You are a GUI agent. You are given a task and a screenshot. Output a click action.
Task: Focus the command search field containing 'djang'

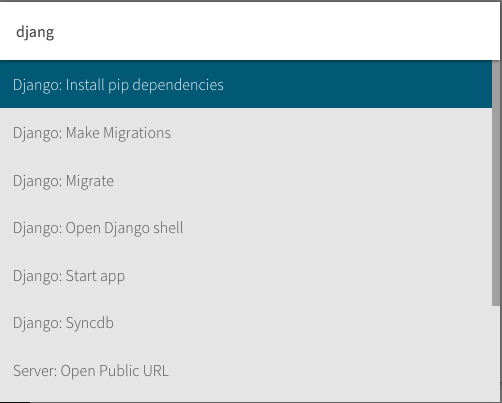250,32
